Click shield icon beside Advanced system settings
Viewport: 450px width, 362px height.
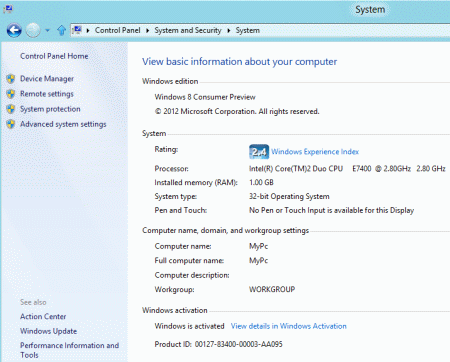click(x=11, y=124)
